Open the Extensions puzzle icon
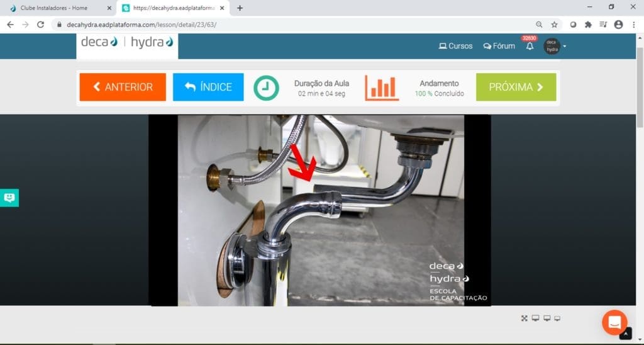Image resolution: width=644 pixels, height=345 pixels. click(588, 25)
